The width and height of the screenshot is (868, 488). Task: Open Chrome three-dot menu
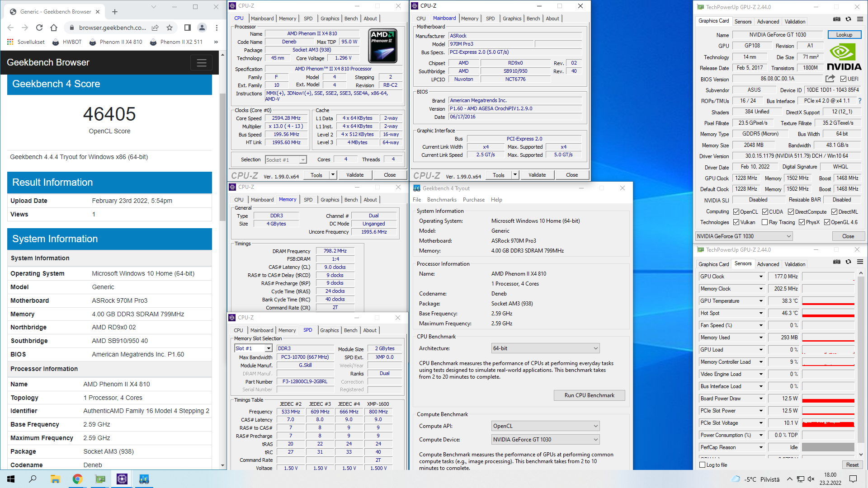[217, 28]
